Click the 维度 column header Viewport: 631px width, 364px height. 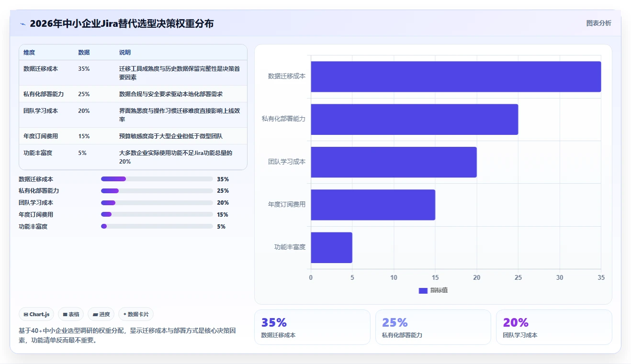coord(29,52)
